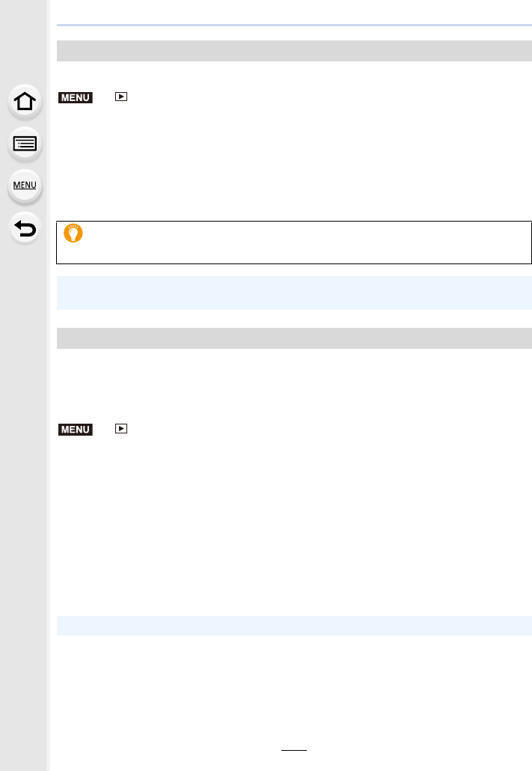Select the first gray section header bar
The width and height of the screenshot is (532, 771).
(294, 51)
